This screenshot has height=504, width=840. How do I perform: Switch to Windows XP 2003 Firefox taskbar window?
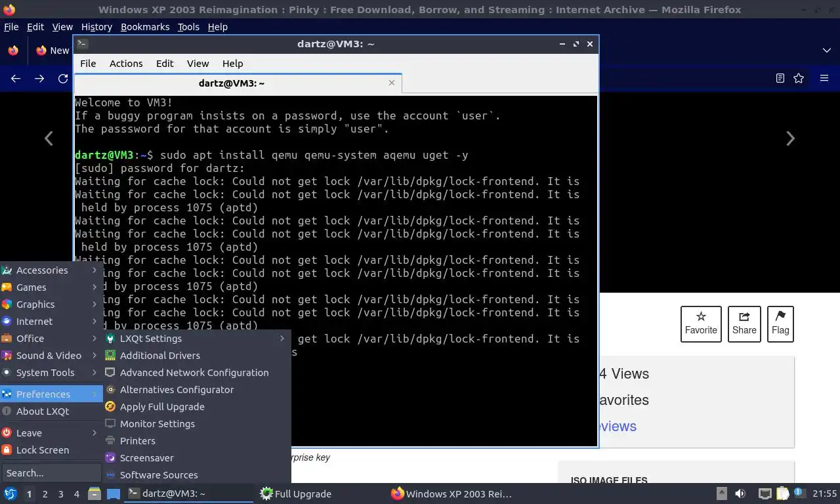tap(451, 493)
